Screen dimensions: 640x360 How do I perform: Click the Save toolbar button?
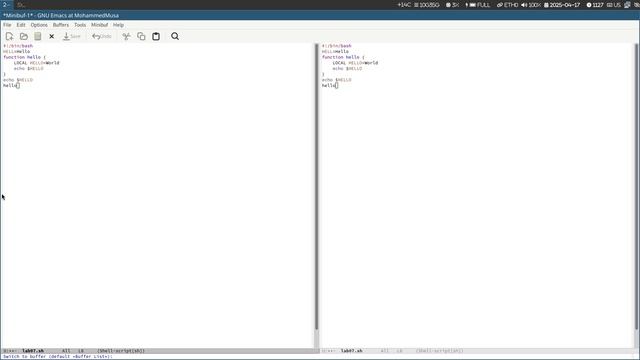pyautogui.click(x=71, y=36)
